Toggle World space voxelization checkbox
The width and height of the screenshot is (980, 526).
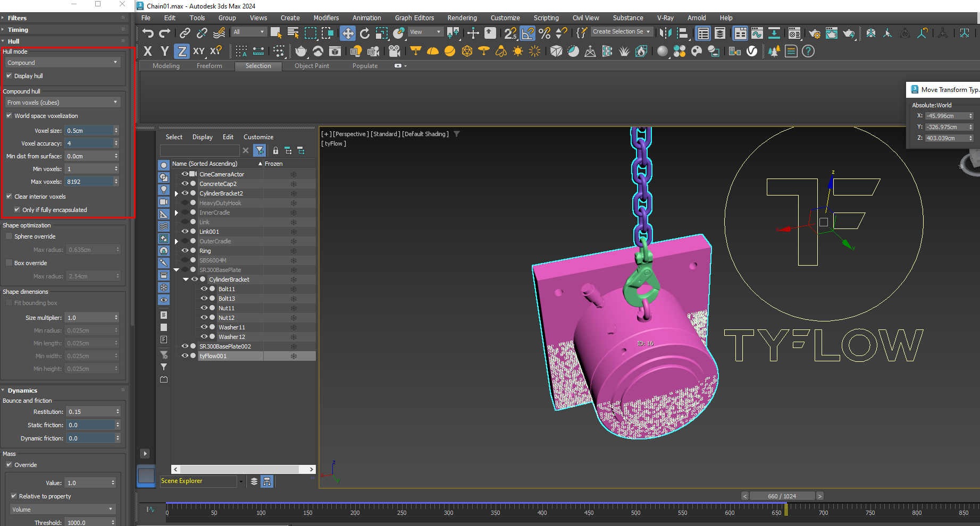click(x=9, y=116)
